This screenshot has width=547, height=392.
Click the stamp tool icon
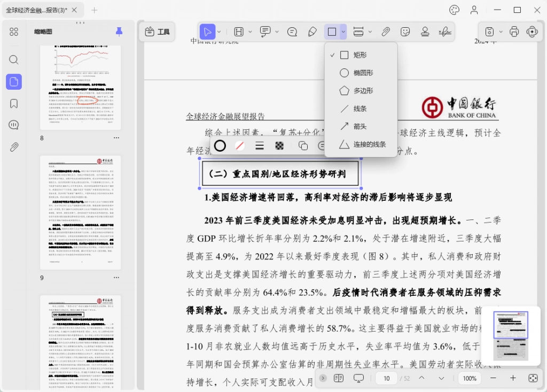(x=425, y=32)
